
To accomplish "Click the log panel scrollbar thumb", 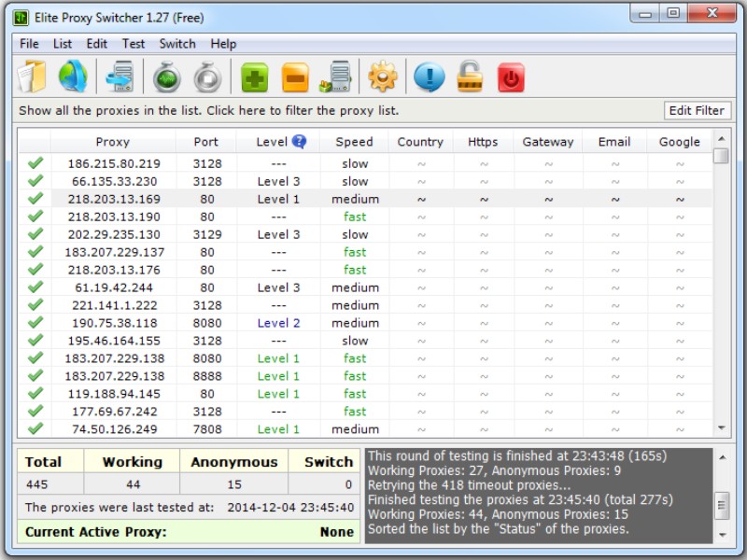I will click(722, 506).
